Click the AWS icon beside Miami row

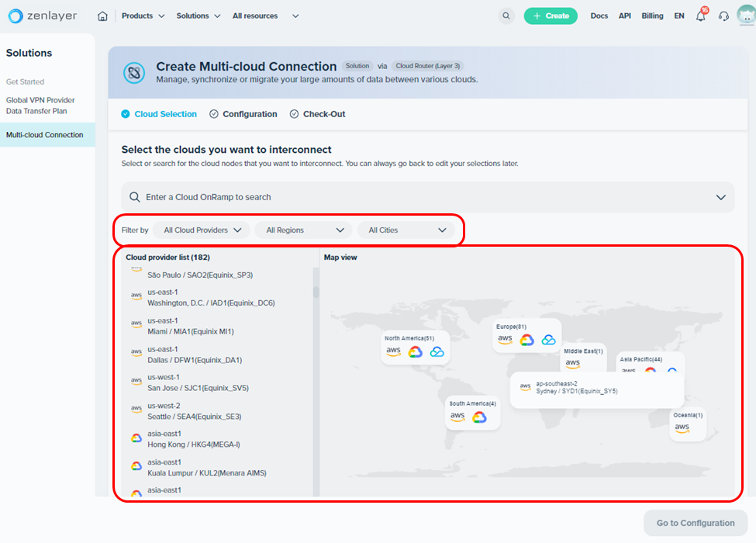(x=136, y=323)
